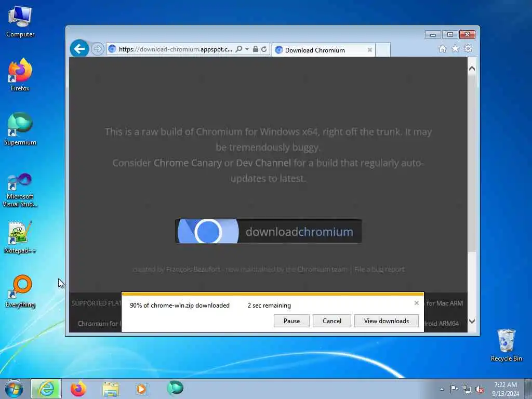Open a new tab with the blank tab button
Viewport: 532px width, 399px height.
click(383, 50)
